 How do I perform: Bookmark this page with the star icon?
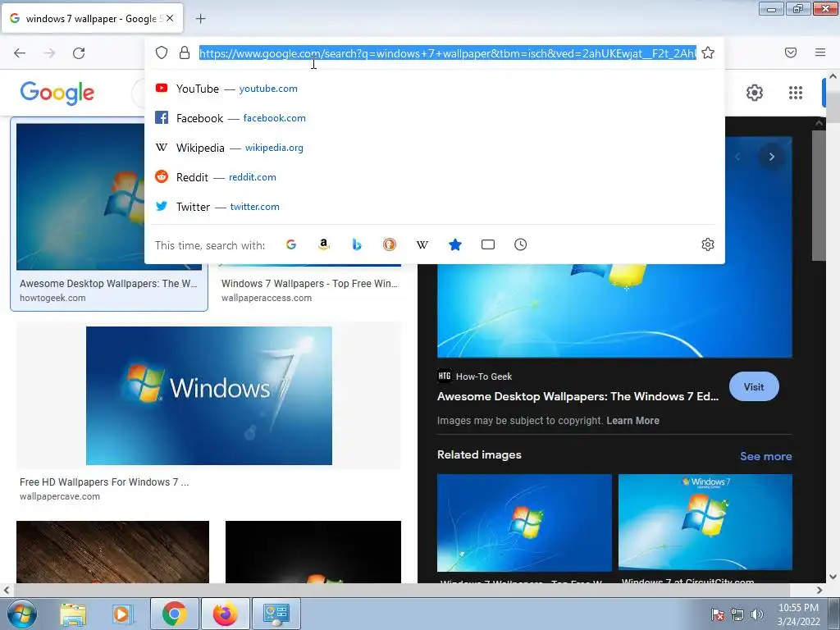coord(708,52)
